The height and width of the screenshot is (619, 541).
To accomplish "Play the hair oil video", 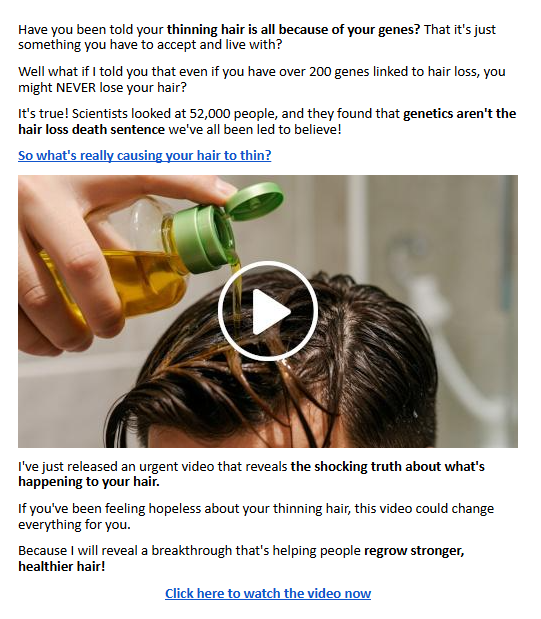I will click(x=268, y=311).
